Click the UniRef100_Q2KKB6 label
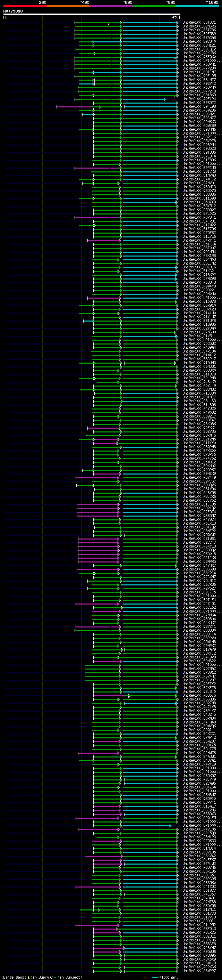 pyautogui.click(x=199, y=53)
